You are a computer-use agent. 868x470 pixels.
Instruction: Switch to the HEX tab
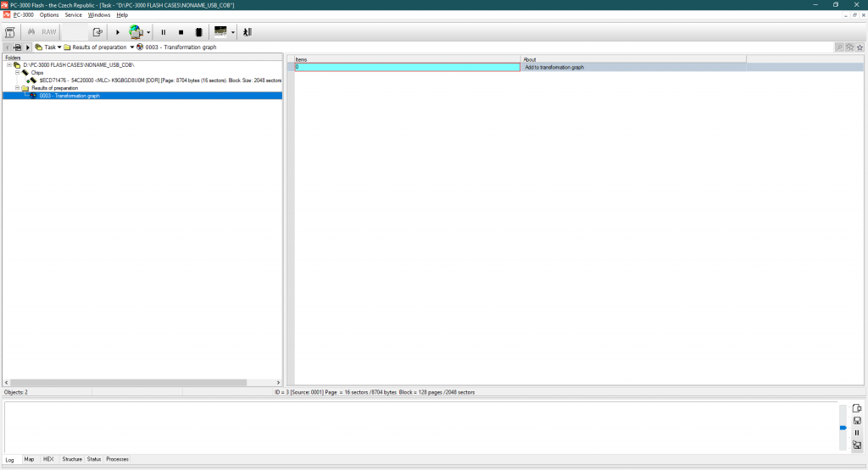coord(48,459)
